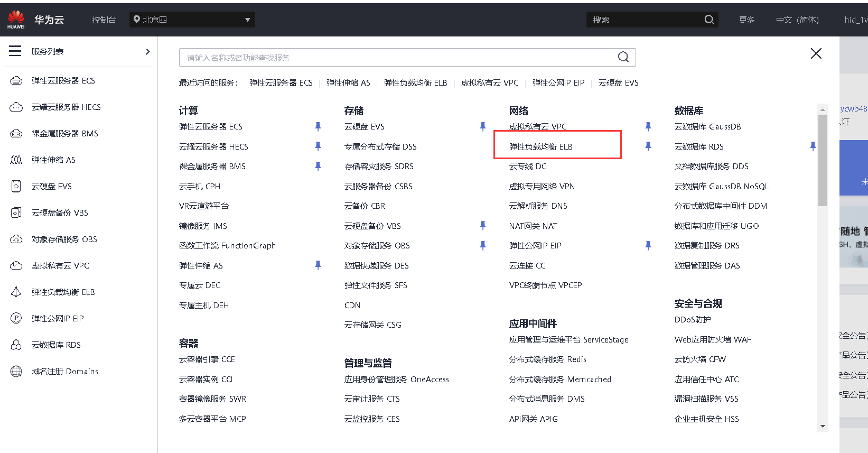
Task: Unpin 虚拟私有云 VPC in 网络 list
Action: click(648, 127)
